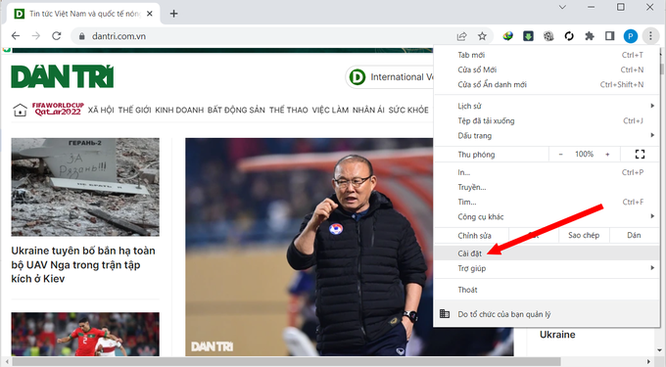Open the THẾ GIỚI section
The height and width of the screenshot is (367, 666).
click(135, 110)
